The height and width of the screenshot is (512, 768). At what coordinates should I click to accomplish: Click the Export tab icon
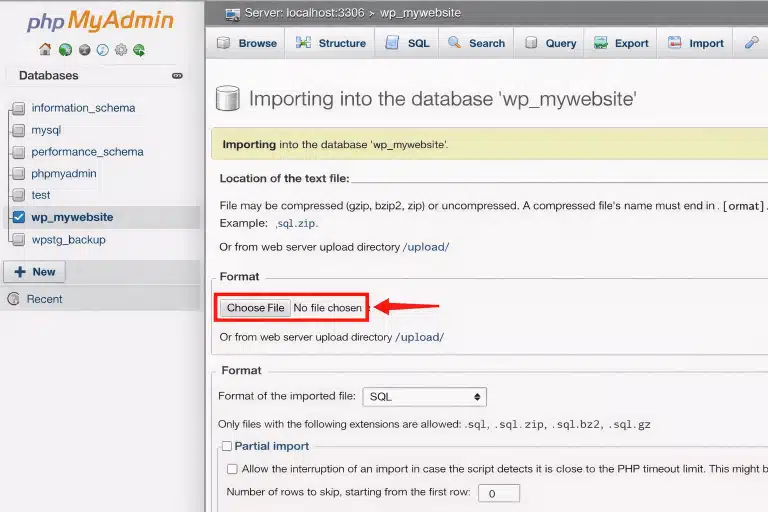point(601,43)
